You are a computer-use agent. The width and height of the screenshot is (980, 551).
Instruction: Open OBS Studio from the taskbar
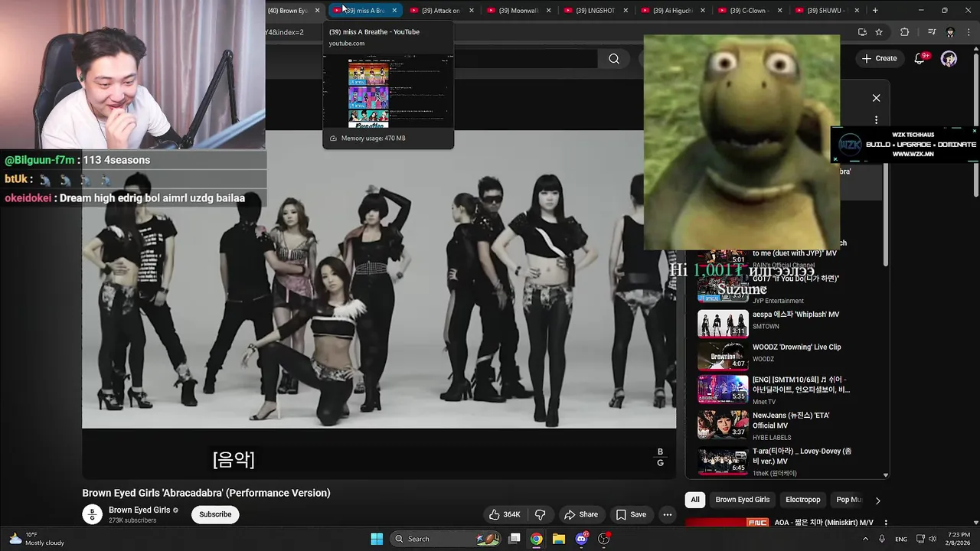[603, 539]
